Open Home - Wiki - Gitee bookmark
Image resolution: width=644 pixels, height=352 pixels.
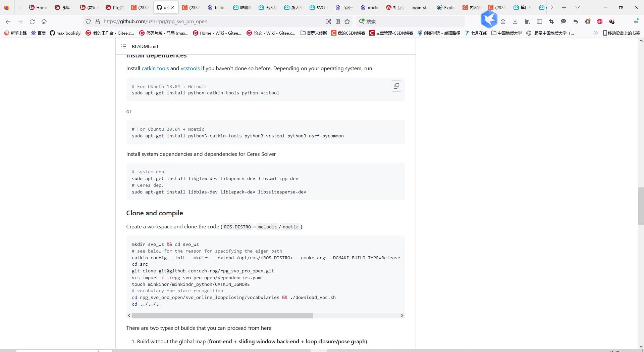(218, 33)
